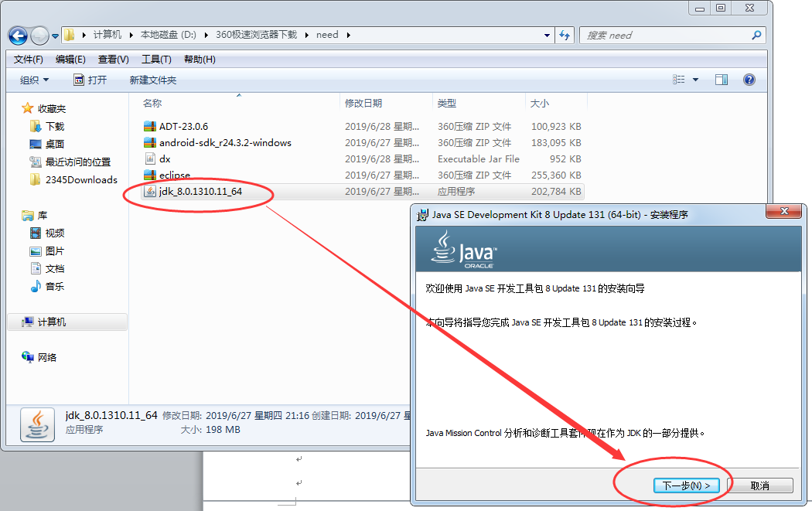Go back with the Explorer back arrow

(x=19, y=36)
